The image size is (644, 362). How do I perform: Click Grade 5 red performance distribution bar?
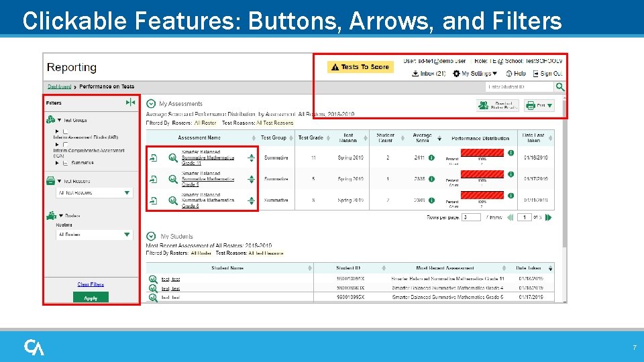(x=482, y=174)
